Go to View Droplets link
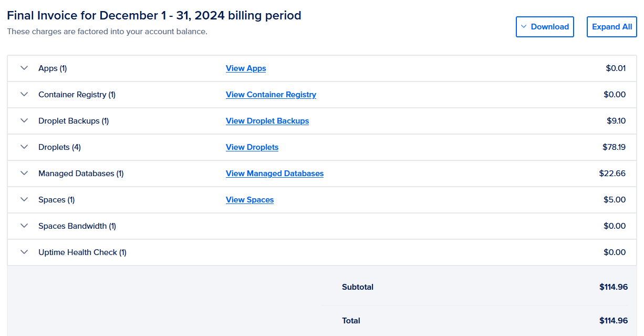Image resolution: width=644 pixels, height=336 pixels. point(252,147)
